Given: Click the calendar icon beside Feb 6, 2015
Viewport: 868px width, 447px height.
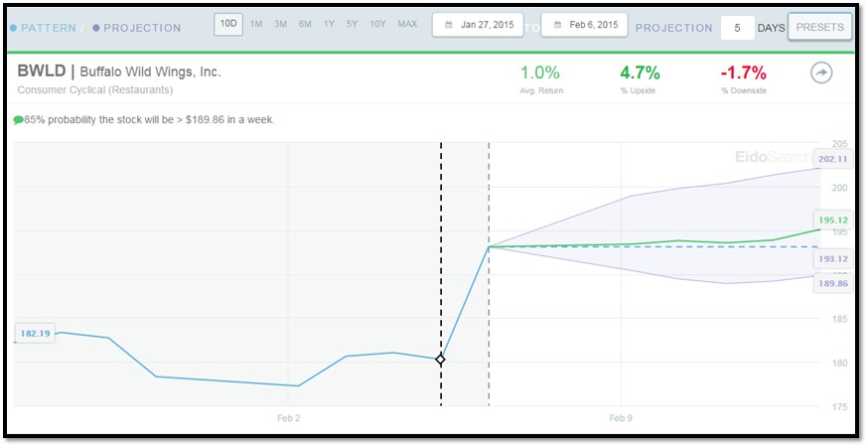Looking at the screenshot, I should [557, 25].
